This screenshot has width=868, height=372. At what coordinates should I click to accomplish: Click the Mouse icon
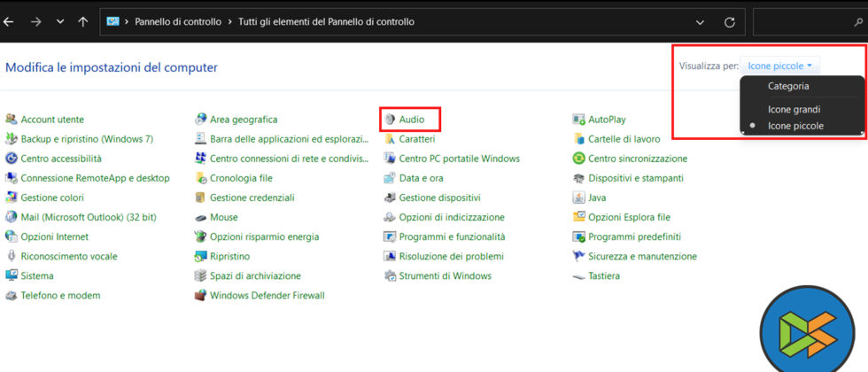point(201,217)
